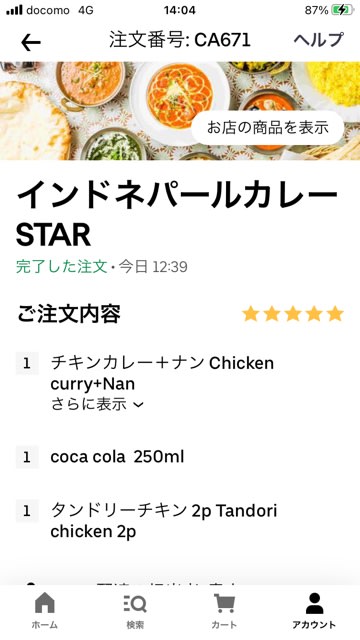Select the fifth rating star

tap(336, 314)
